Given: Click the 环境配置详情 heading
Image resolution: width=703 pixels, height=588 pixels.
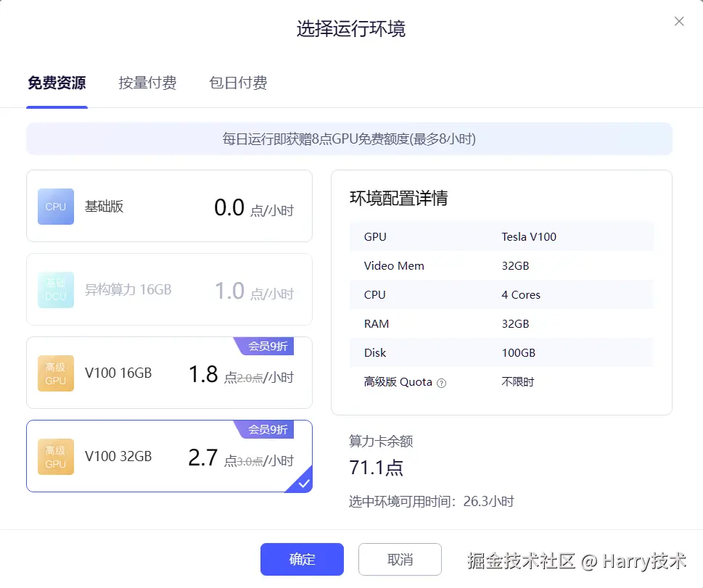Looking at the screenshot, I should pos(398,198).
